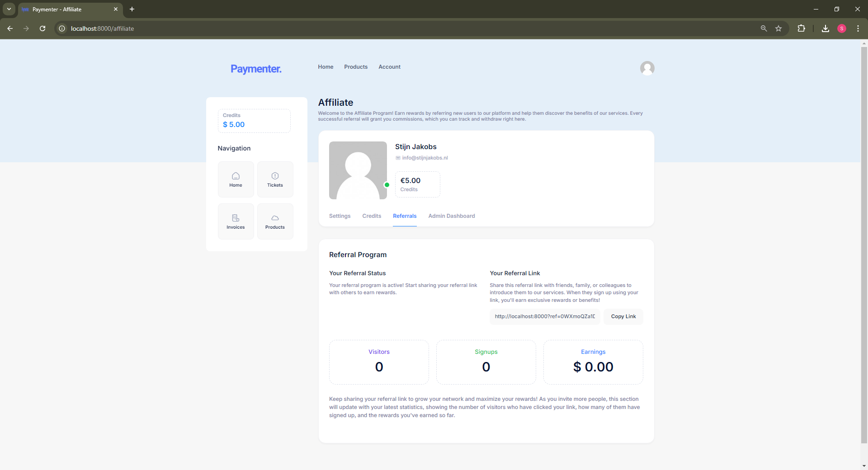The width and height of the screenshot is (868, 470).
Task: Open Chrome three-dot menu
Action: (x=858, y=28)
